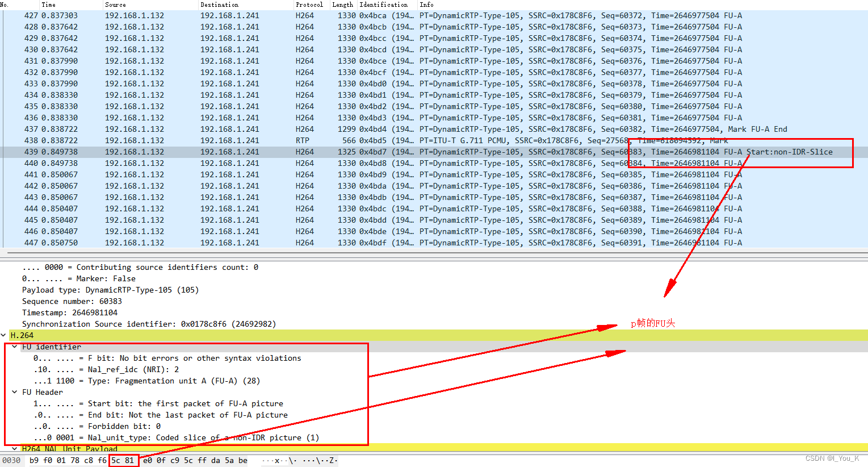Select packet 431 at time 0.837990

pos(434,61)
